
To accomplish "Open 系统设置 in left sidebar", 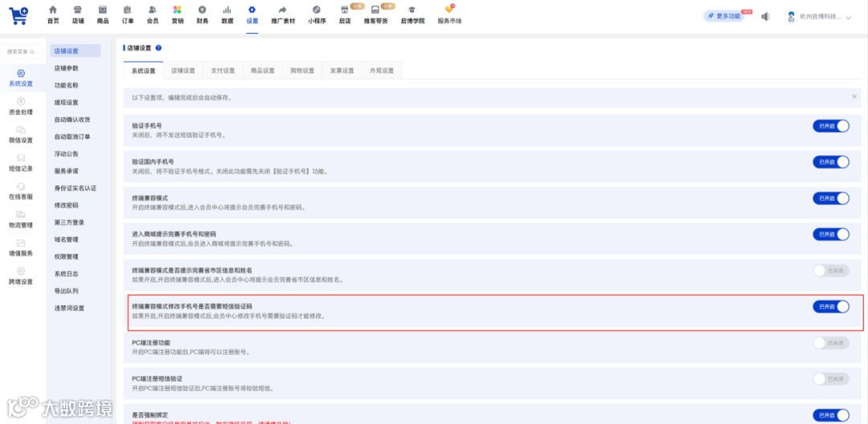I will coord(20,78).
